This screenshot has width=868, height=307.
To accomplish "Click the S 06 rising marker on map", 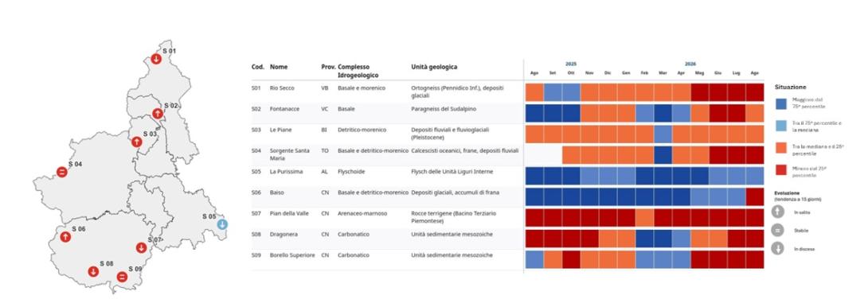I will pyautogui.click(x=65, y=237).
